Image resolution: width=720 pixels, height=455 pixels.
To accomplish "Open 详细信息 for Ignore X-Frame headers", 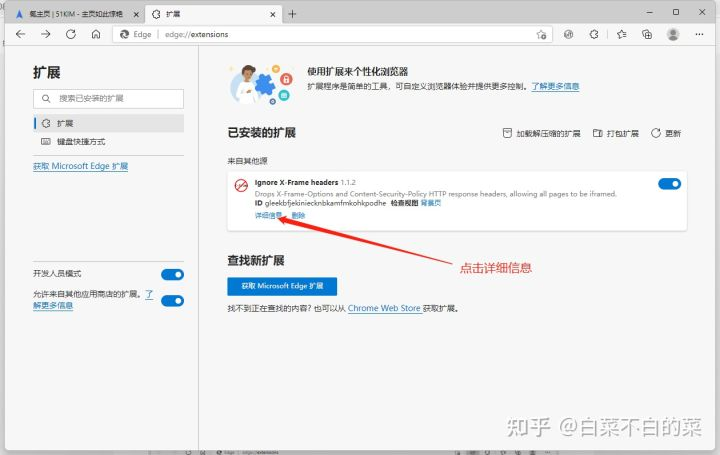I will (268, 215).
